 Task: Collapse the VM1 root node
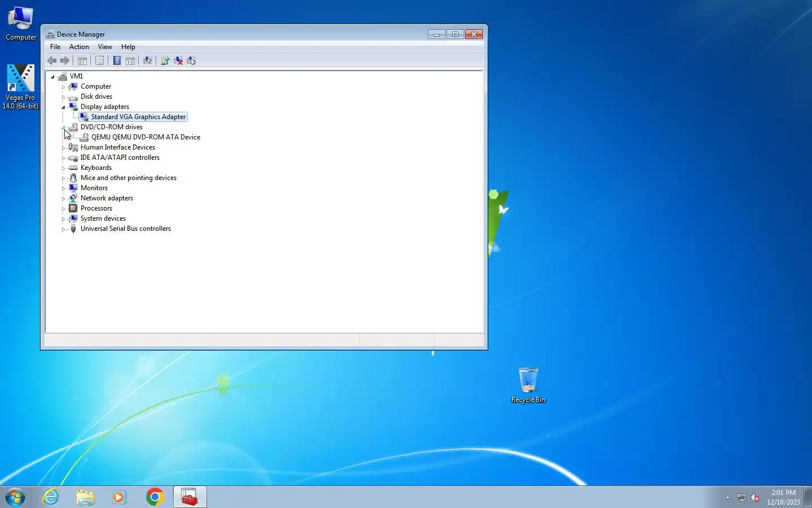[x=52, y=77]
